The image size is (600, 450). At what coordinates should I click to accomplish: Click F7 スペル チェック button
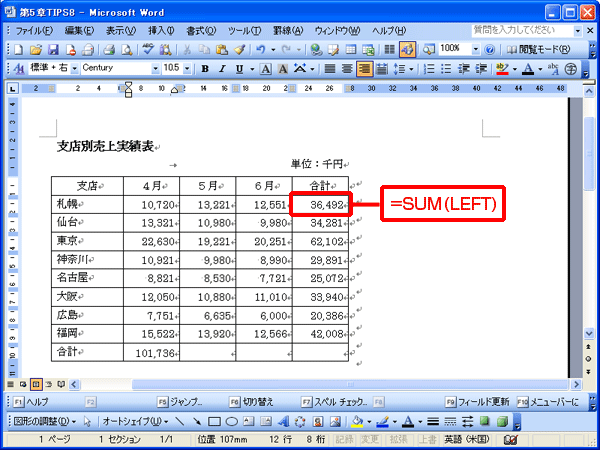[x=335, y=402]
